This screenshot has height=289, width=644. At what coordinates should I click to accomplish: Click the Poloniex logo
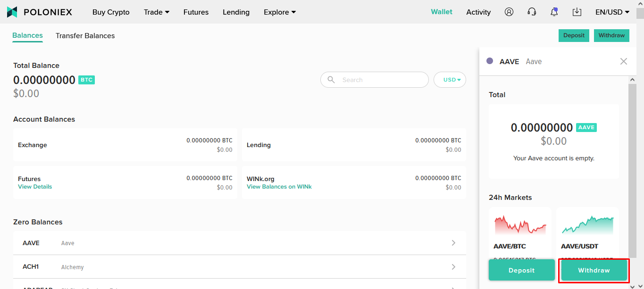[x=40, y=12]
